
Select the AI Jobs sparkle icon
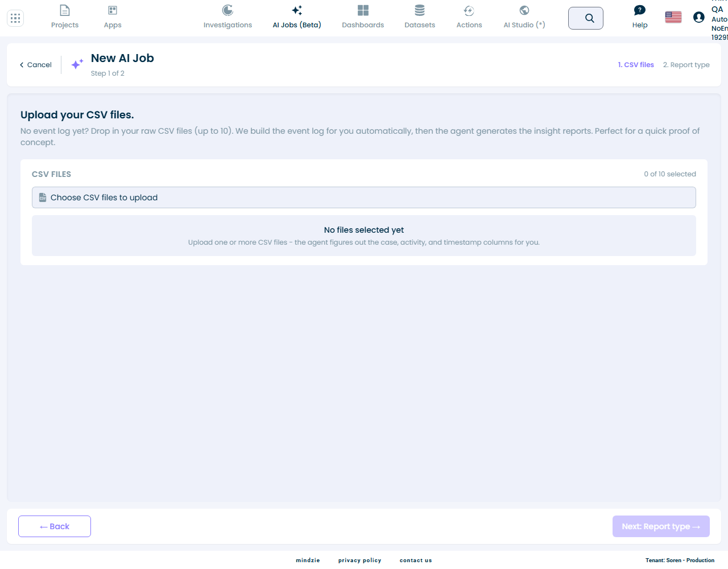pos(297,10)
